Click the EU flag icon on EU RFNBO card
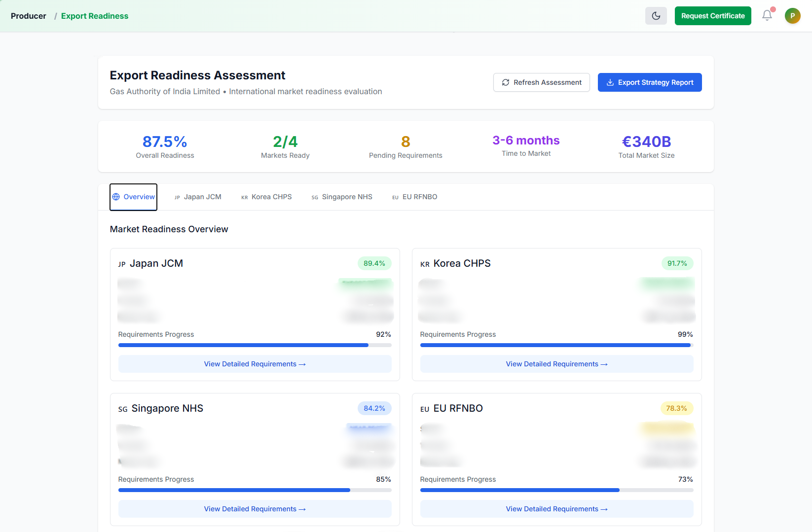Image resolution: width=812 pixels, height=532 pixels. click(424, 409)
